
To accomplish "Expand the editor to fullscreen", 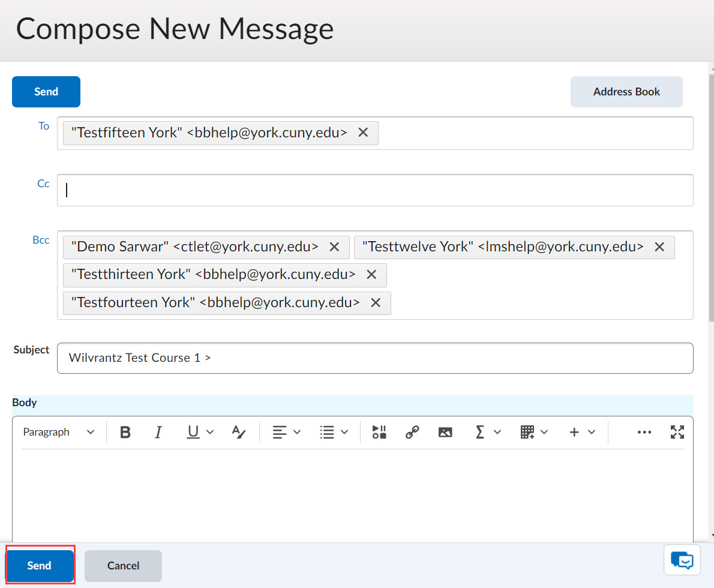I will pos(677,431).
